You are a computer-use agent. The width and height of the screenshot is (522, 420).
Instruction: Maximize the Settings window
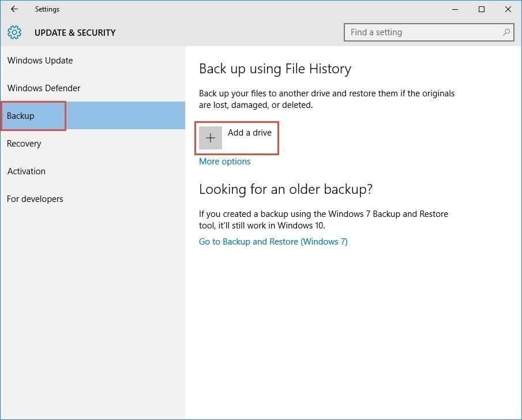(481, 9)
